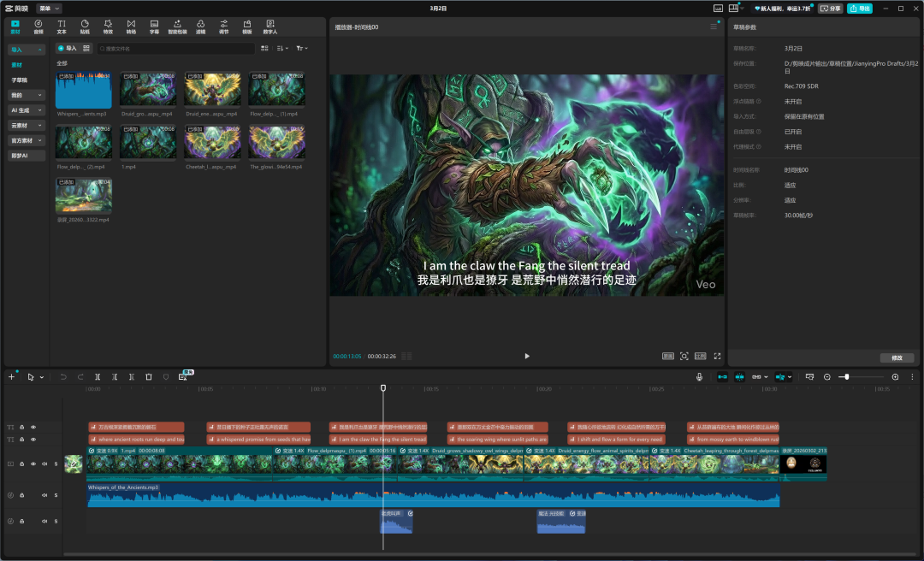Click the split clip tool in timeline toolbar

(98, 376)
